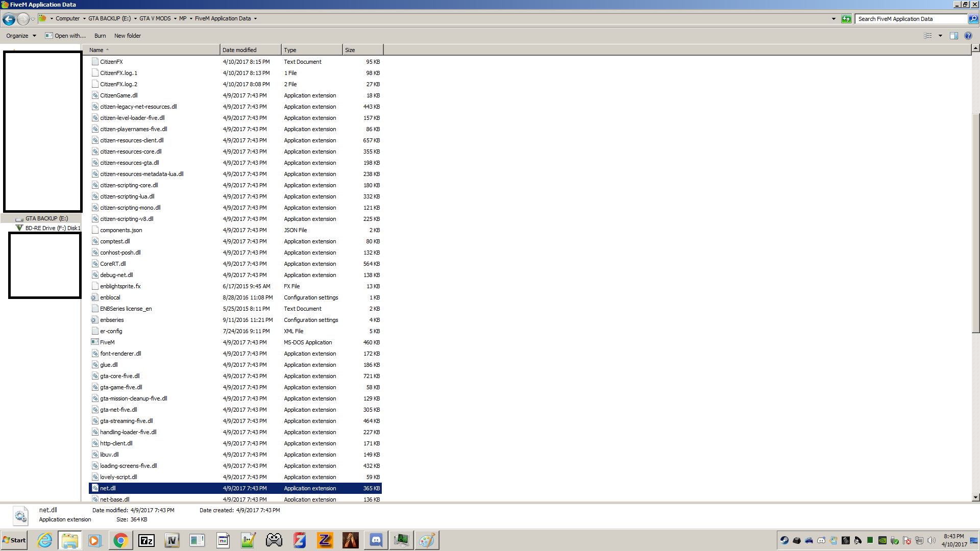Click the search magnifier icon
This screenshot has height=551, width=980.
[973, 19]
